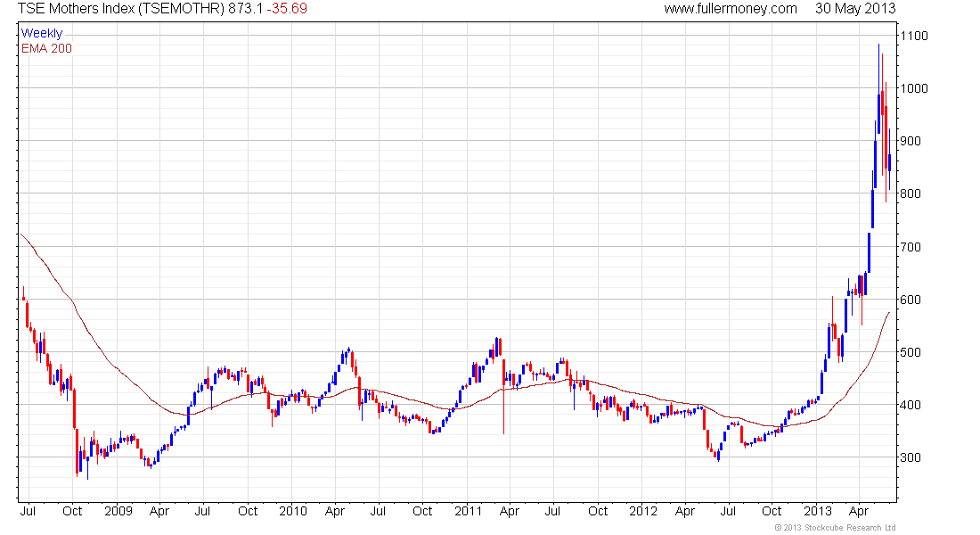Click the 1100 y-axis label

click(914, 36)
